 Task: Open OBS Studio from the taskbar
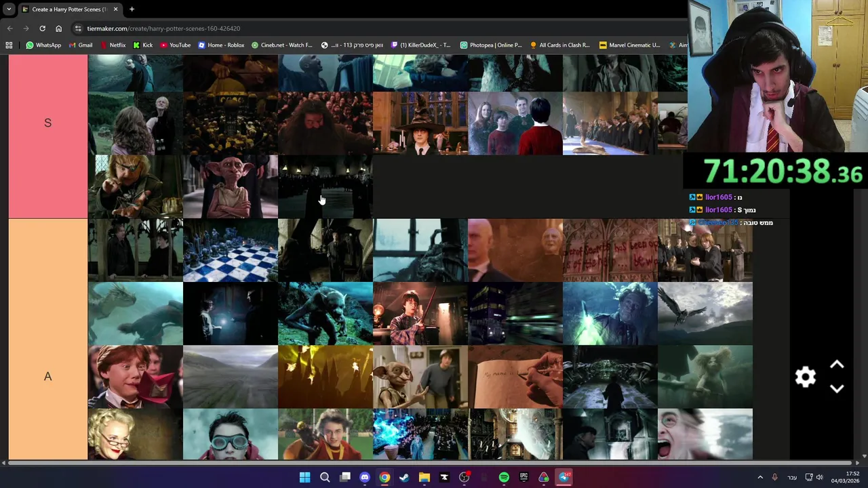click(x=465, y=477)
